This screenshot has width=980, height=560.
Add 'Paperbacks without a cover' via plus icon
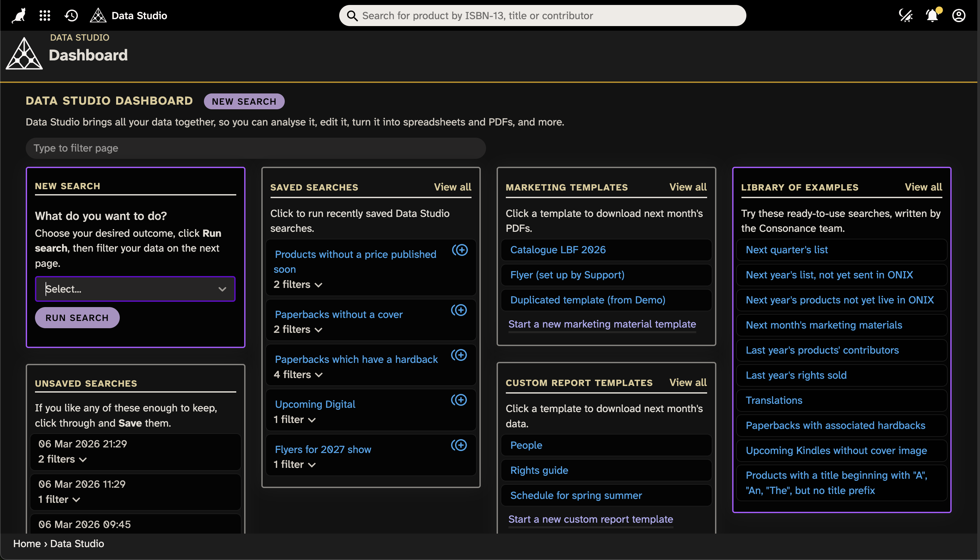(459, 310)
